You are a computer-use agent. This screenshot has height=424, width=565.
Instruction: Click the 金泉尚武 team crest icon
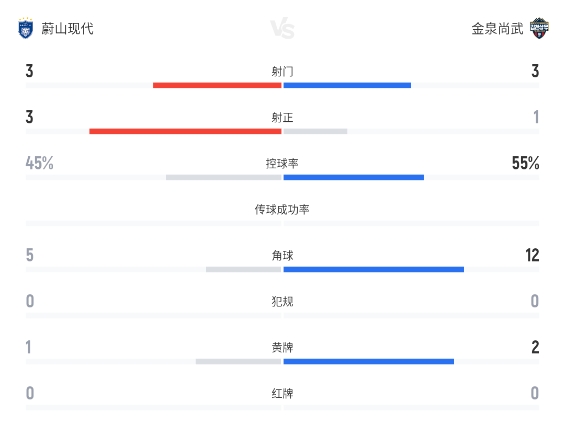click(539, 28)
